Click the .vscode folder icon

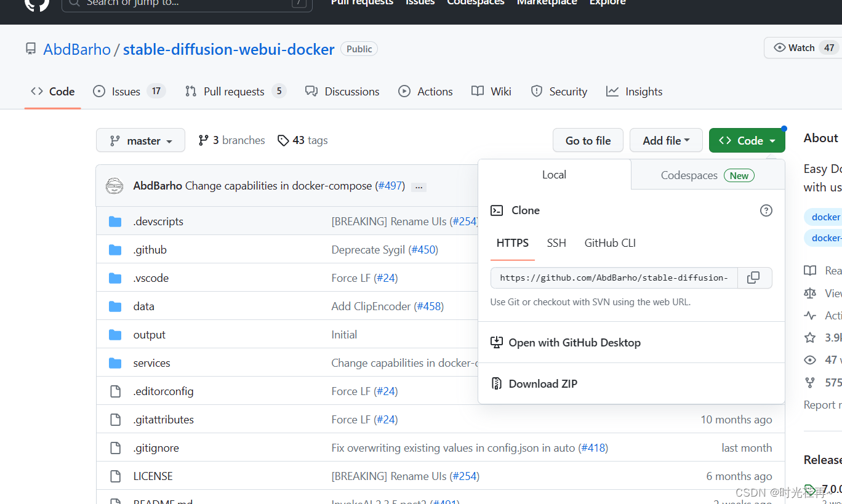coord(115,278)
